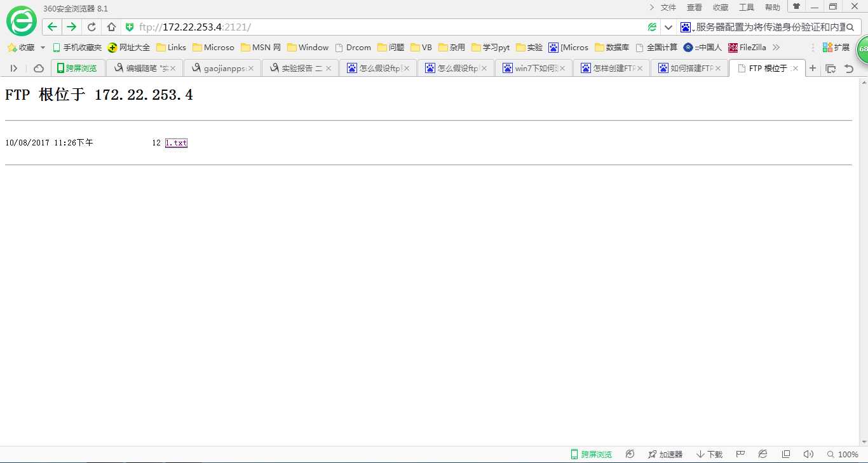Close the gaojianpps tab

(x=251, y=69)
